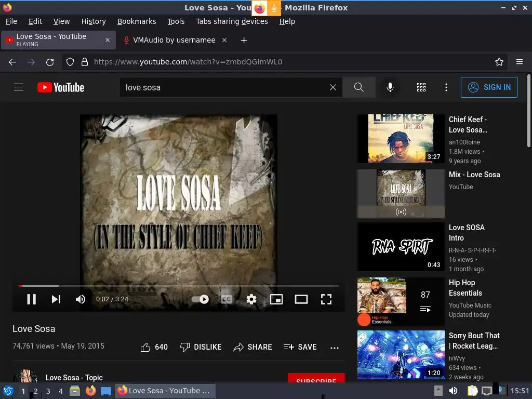SAVE video to a playlist
The image size is (532, 399).
(x=300, y=347)
